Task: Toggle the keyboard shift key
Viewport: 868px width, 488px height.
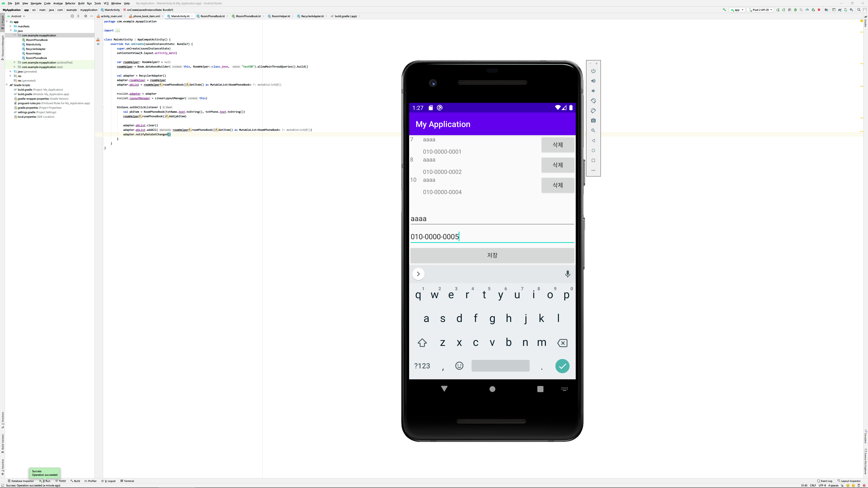Action: click(422, 343)
